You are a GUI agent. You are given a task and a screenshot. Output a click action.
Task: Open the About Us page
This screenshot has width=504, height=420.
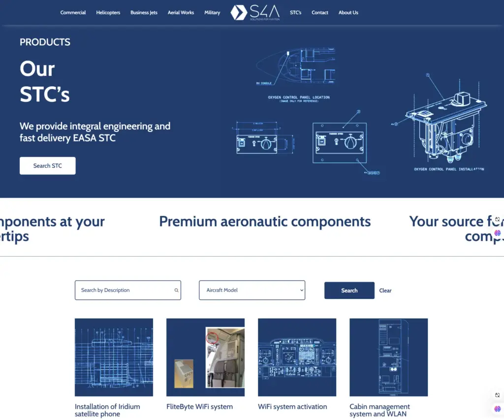click(348, 13)
